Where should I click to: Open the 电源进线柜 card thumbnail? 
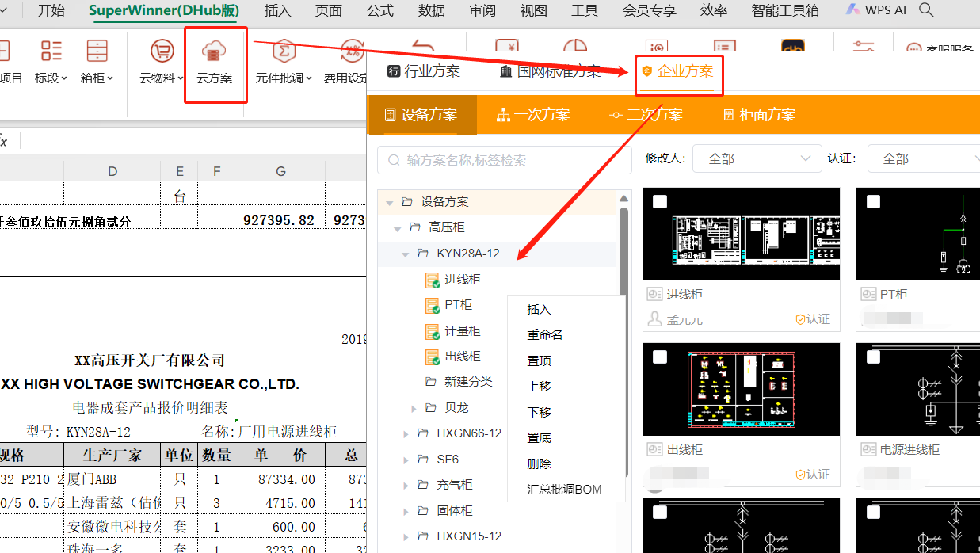[918, 389]
